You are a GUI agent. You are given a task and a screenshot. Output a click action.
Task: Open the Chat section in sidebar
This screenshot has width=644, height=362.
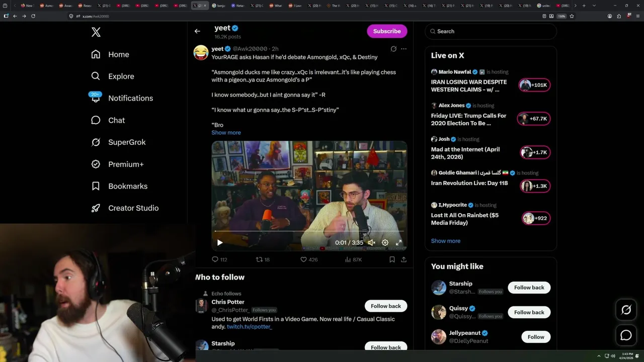[108, 120]
